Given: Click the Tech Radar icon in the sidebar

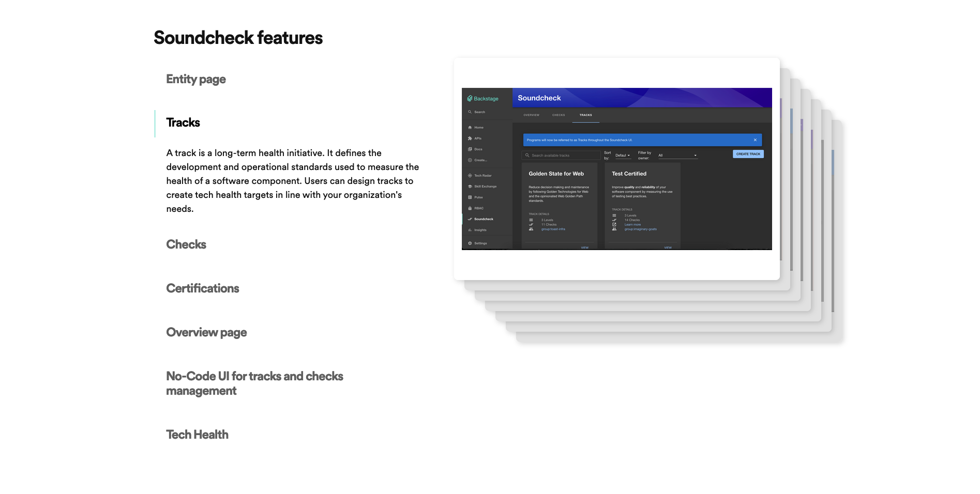Looking at the screenshot, I should (x=470, y=176).
